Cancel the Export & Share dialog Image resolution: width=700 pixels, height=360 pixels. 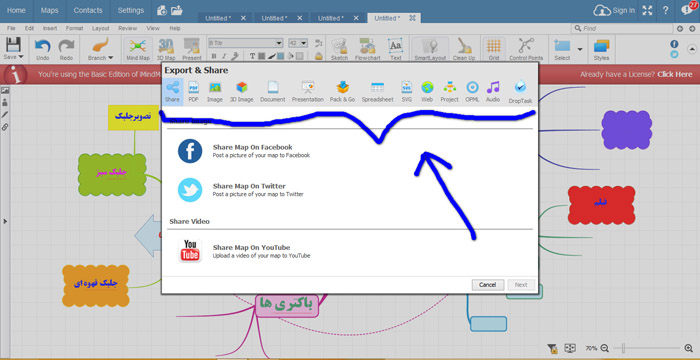(x=488, y=285)
